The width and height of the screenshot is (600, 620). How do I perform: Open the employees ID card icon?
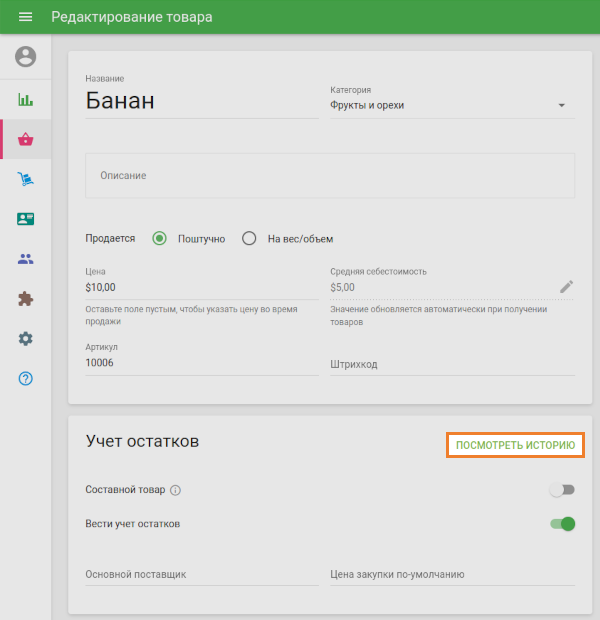26,219
